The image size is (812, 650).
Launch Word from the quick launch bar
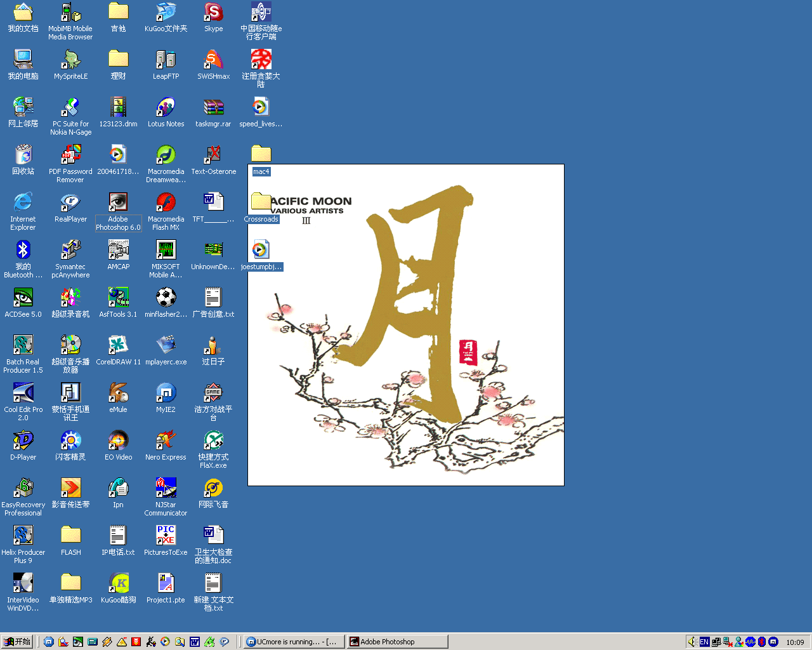point(195,642)
